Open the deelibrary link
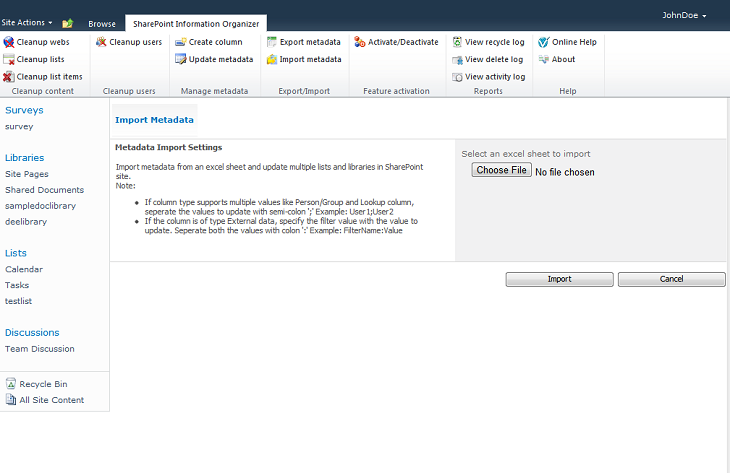Image resolution: width=730 pixels, height=473 pixels. (26, 222)
